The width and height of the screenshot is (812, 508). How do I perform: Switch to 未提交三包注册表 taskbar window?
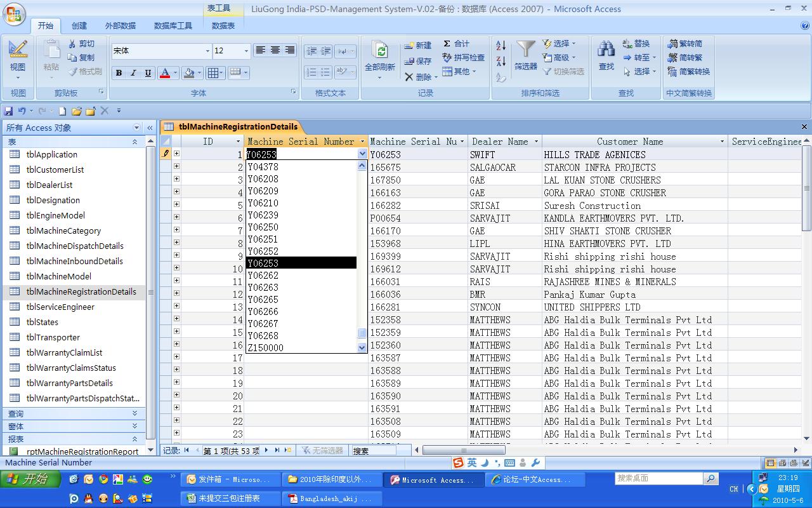click(x=230, y=498)
